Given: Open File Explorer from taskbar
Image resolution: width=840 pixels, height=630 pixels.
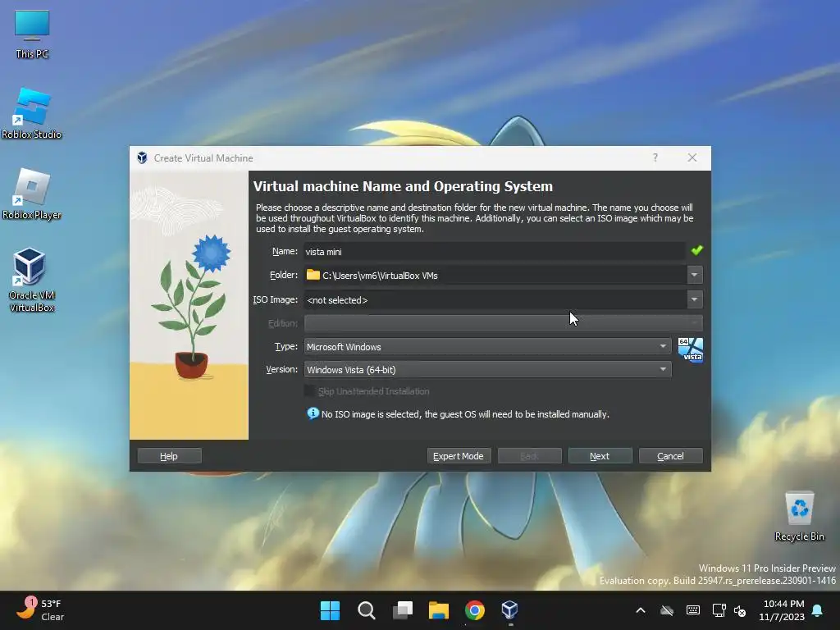Looking at the screenshot, I should (439, 610).
